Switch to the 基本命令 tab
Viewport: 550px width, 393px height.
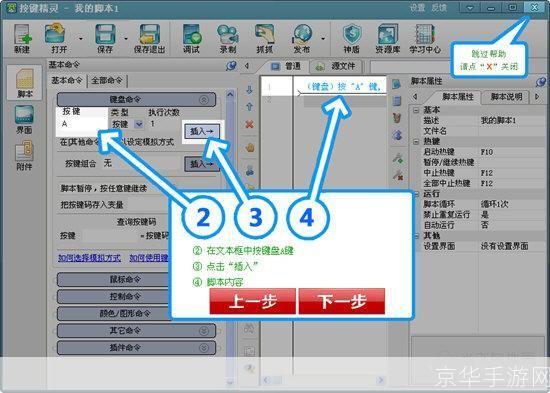point(67,81)
